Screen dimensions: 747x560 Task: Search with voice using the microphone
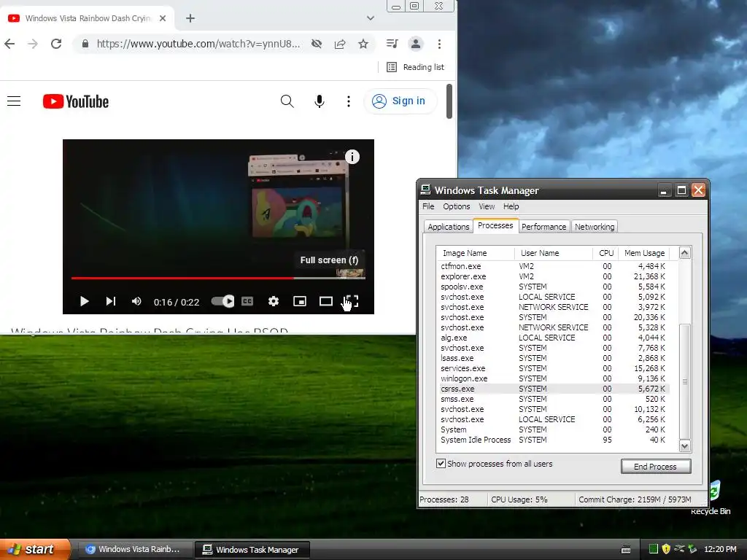pos(320,101)
